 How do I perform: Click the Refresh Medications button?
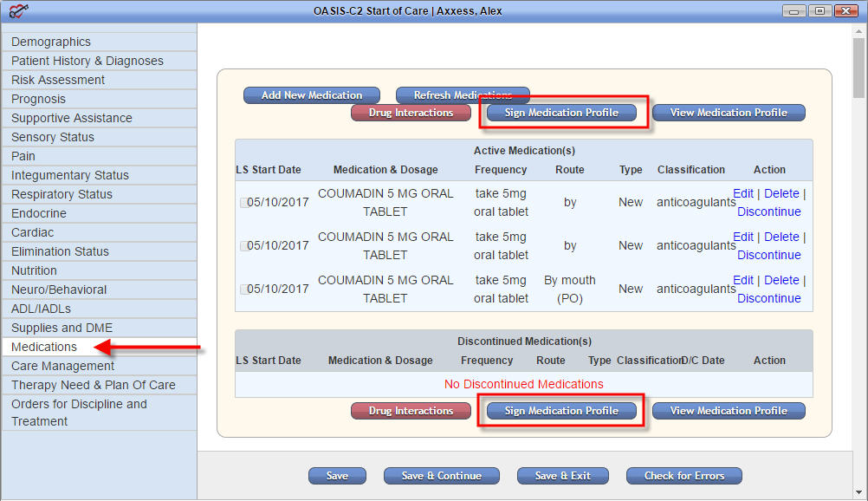(462, 94)
